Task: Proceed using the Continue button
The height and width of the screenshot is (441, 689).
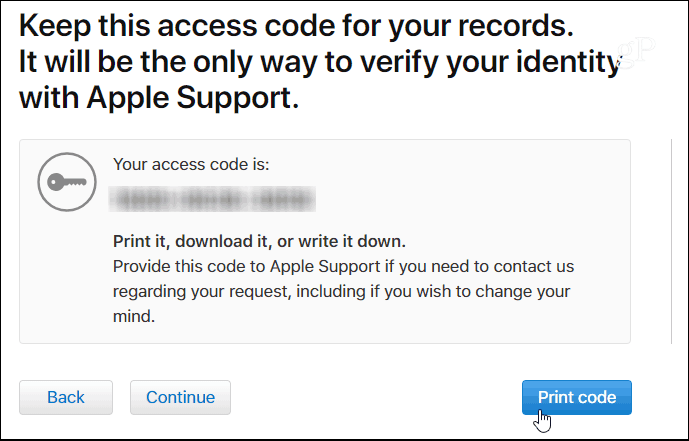Action: point(180,397)
